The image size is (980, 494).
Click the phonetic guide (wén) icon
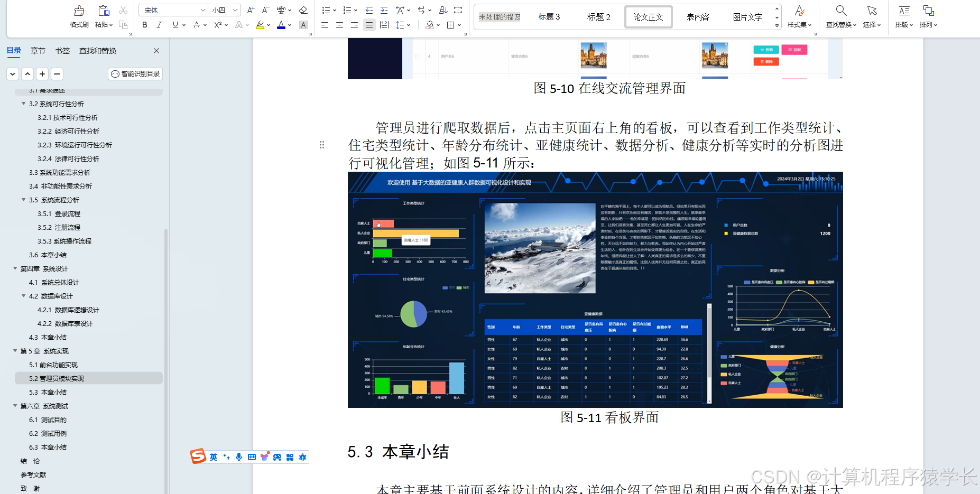click(x=281, y=10)
